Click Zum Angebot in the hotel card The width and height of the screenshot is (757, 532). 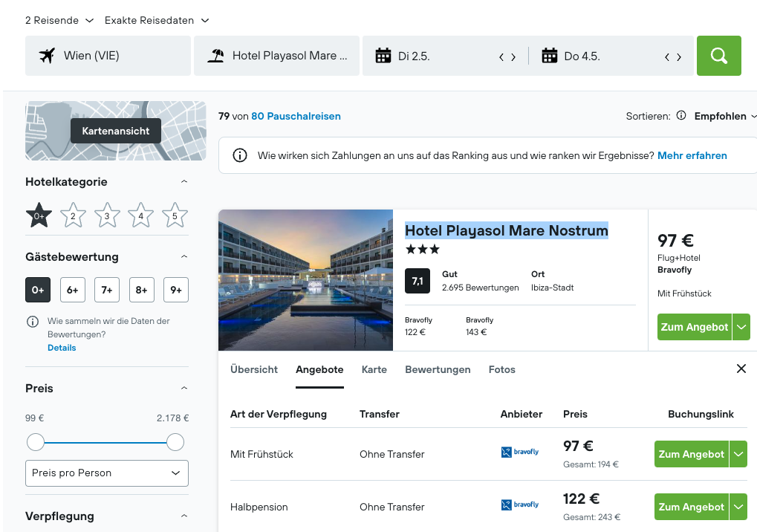click(x=695, y=327)
